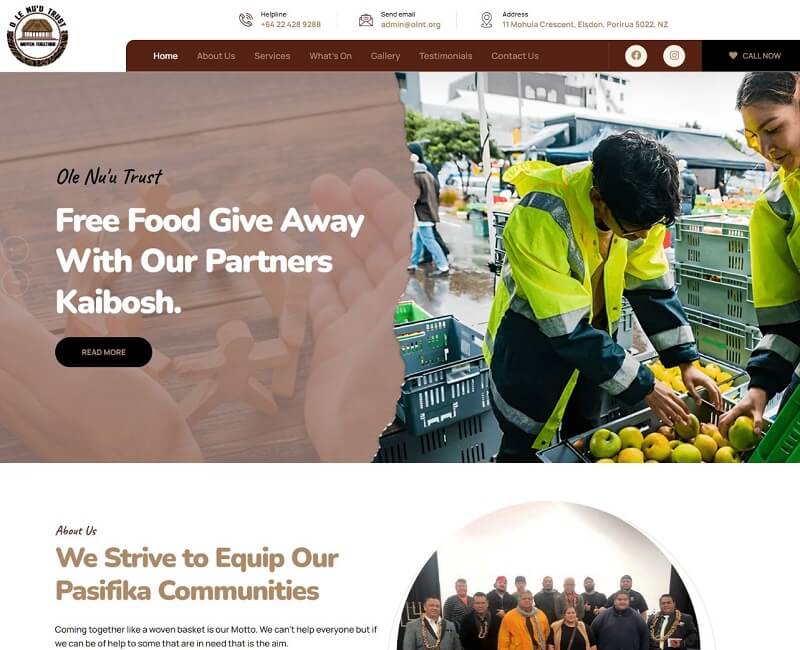Go to the About Us page
Screen dimensions: 800x650
pos(216,56)
